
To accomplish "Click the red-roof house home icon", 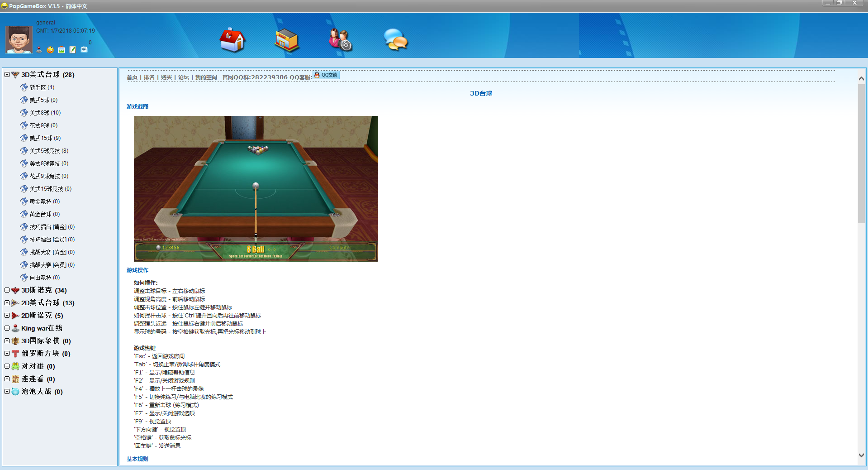I will pyautogui.click(x=232, y=40).
